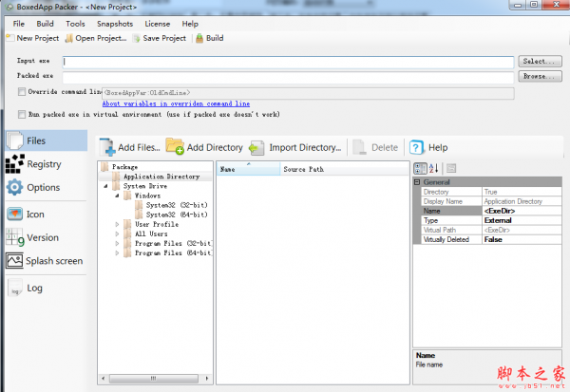Expand the All Users tree node
The width and height of the screenshot is (570, 392).
coord(117,233)
